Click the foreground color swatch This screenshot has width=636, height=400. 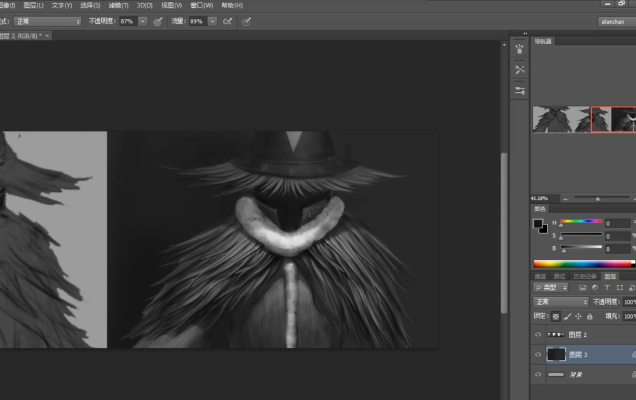[x=538, y=223]
